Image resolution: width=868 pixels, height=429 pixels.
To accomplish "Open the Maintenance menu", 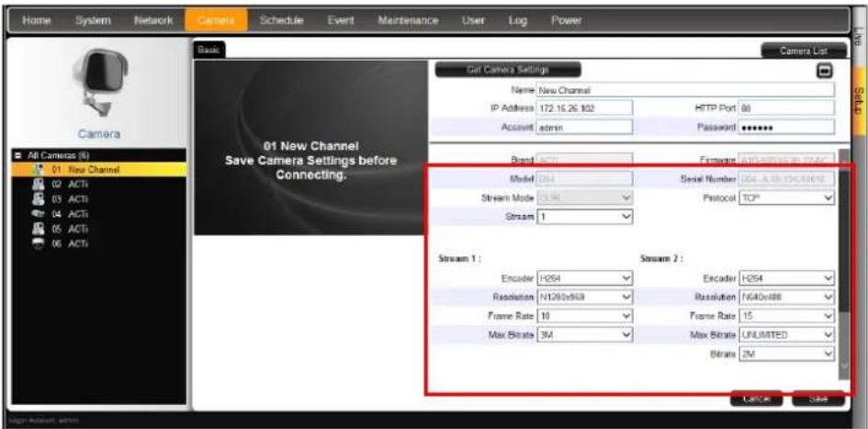I will click(408, 20).
